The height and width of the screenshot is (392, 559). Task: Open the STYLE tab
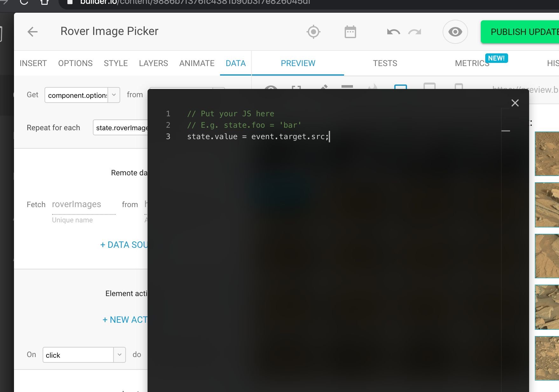click(x=116, y=63)
